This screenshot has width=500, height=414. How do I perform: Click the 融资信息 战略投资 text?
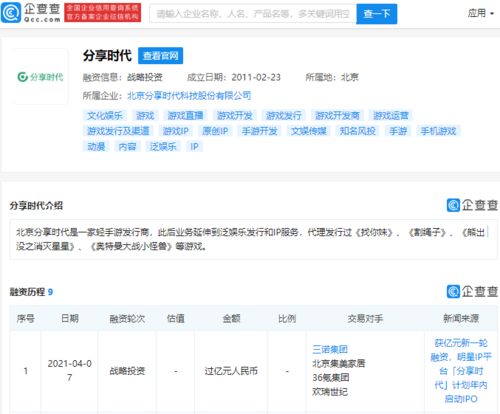[123, 77]
